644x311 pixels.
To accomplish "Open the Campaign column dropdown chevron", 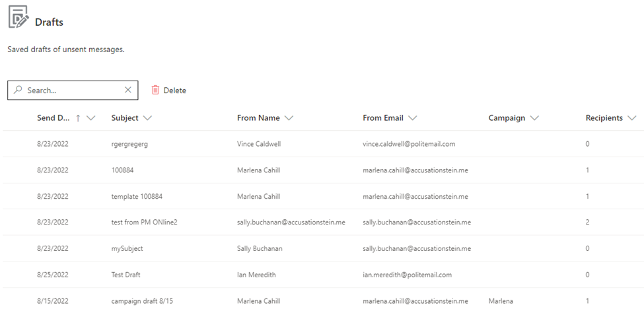I will point(534,118).
